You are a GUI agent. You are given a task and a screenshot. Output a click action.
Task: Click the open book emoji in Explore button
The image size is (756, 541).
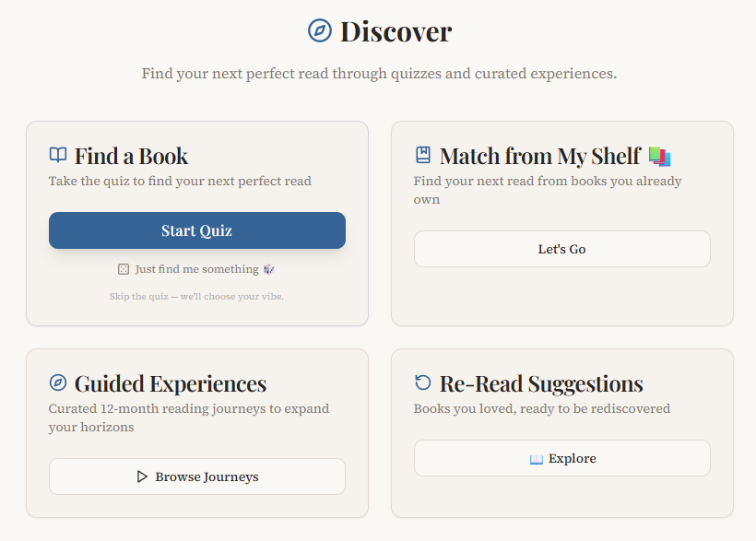537,458
